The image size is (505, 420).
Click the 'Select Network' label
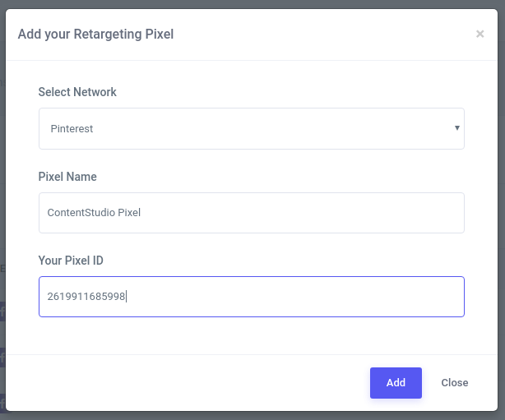tap(77, 92)
